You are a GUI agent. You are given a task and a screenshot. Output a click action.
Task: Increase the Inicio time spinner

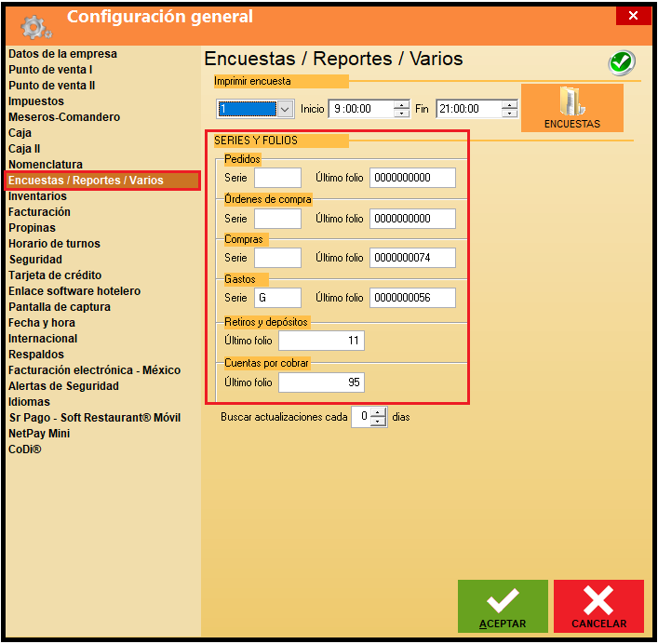click(x=401, y=104)
